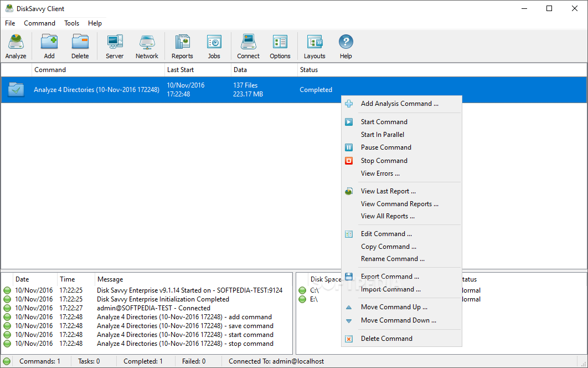
Task: Choose Start Command in the context menu
Action: pos(401,122)
